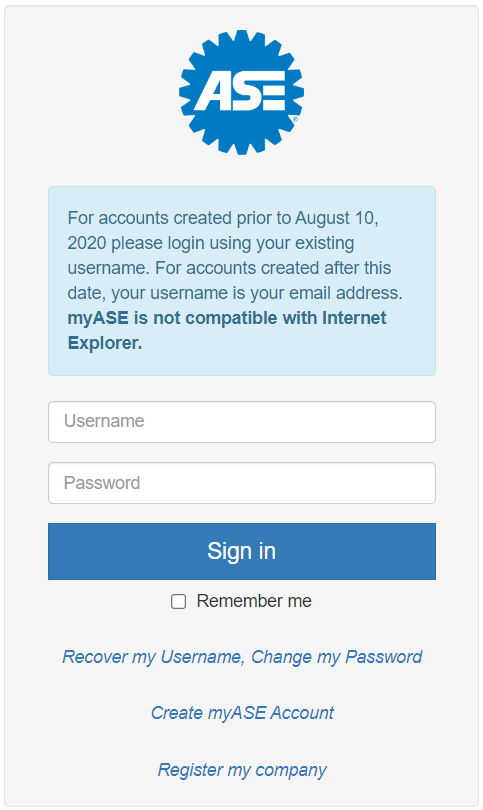Focus the Password input field
Screen dimensions: 483x810
[242, 483]
